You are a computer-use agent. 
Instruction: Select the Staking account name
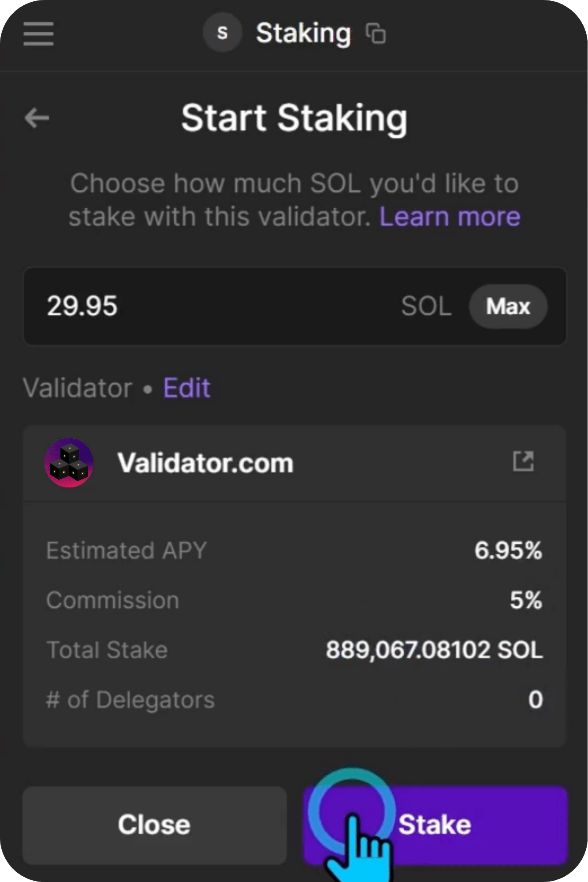303,34
